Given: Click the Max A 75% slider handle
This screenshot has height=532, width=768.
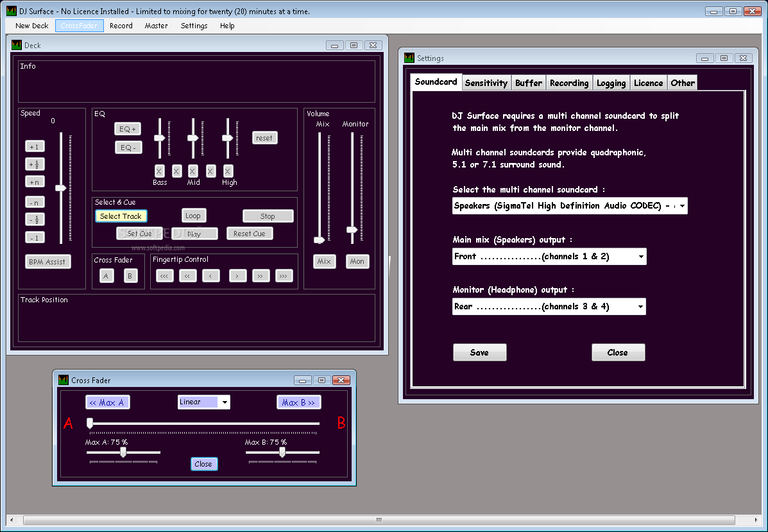Looking at the screenshot, I should (x=123, y=452).
